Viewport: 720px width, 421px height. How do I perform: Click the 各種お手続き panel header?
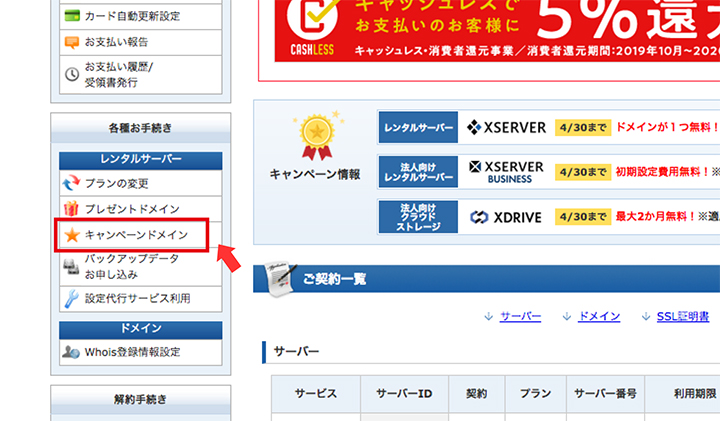tap(141, 128)
